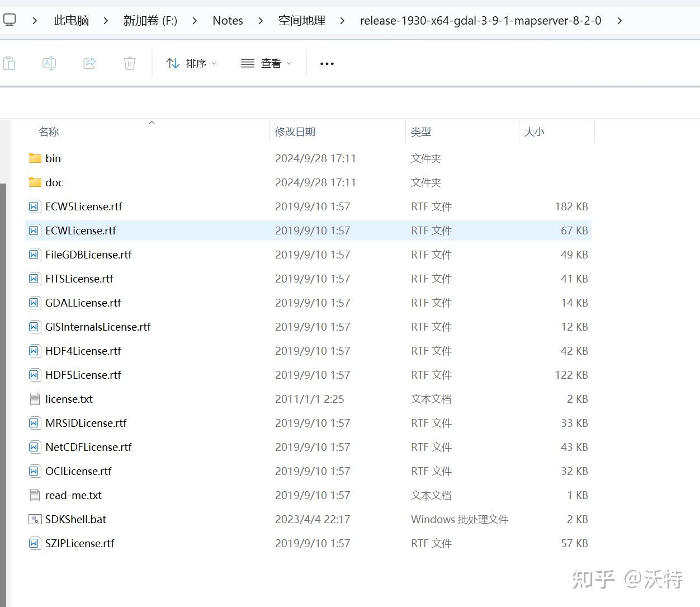Click the 查看 (View) icon

coord(266,63)
